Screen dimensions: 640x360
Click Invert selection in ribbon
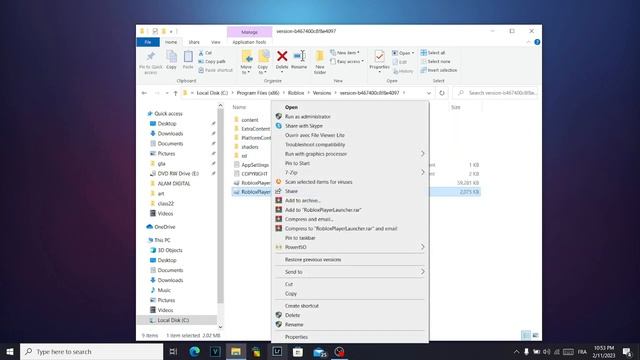coord(439,70)
